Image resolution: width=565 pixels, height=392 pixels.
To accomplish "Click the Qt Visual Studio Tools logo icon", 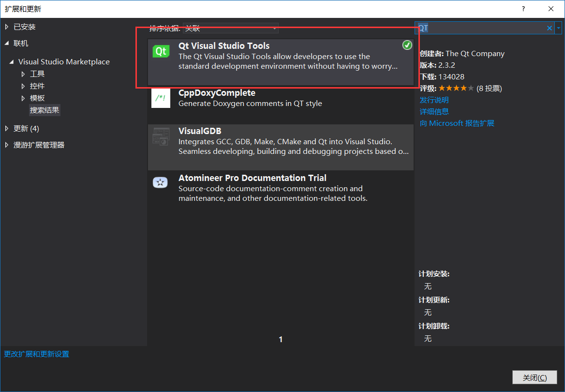I will [161, 51].
